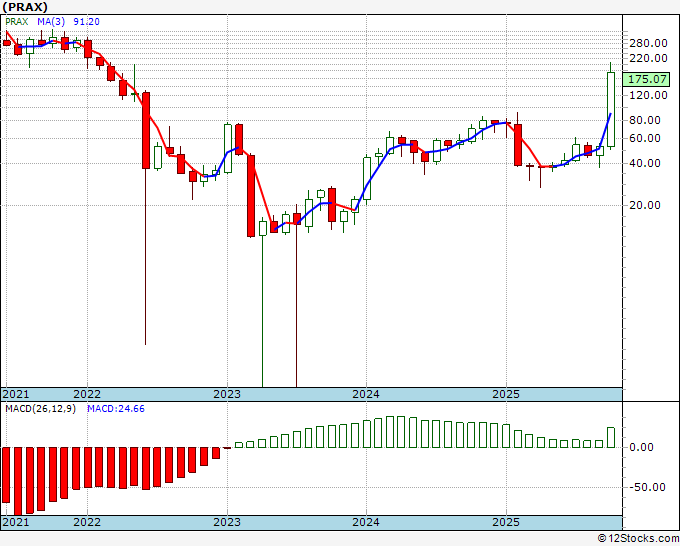Viewport: 680px width, 546px height.
Task: Click the 0.00 MACD axis label
Action: coord(641,447)
